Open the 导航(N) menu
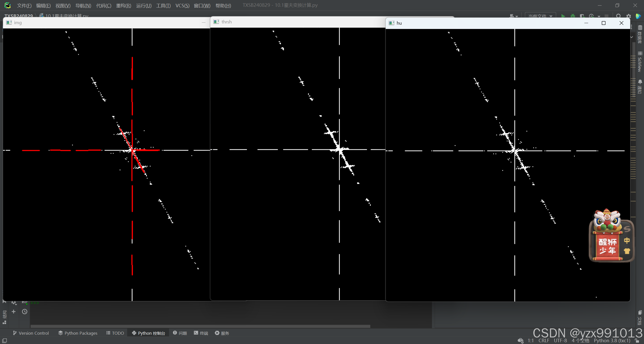This screenshot has width=644, height=344. pyautogui.click(x=83, y=6)
